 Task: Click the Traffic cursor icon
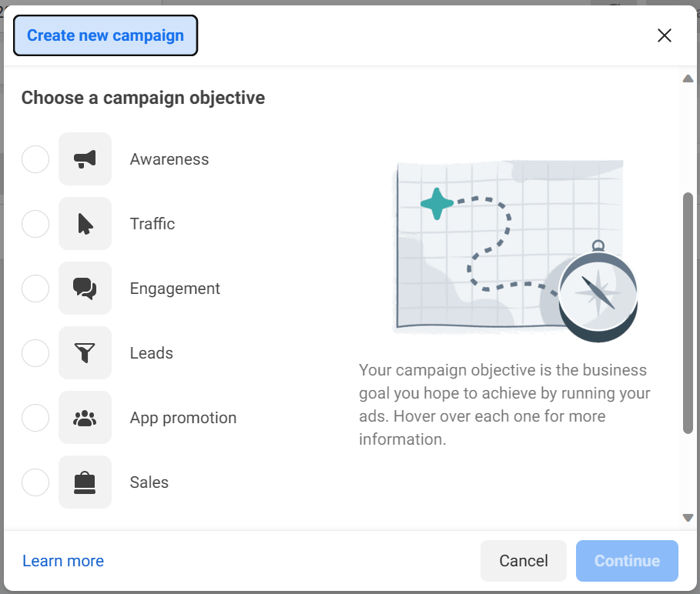coord(85,224)
